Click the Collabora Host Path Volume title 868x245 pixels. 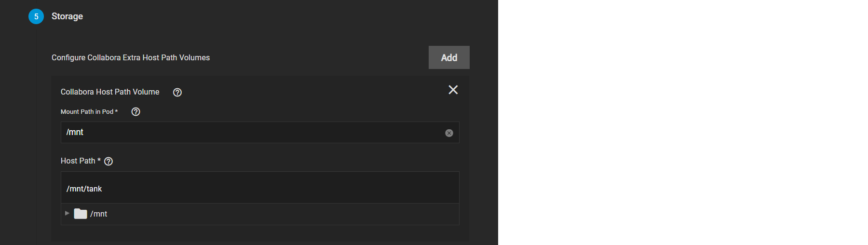pos(110,92)
